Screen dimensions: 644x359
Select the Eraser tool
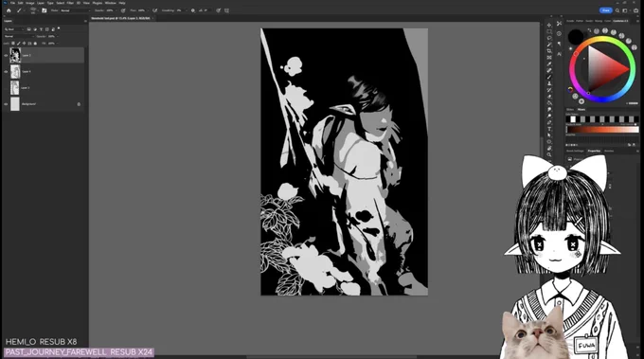point(549,97)
